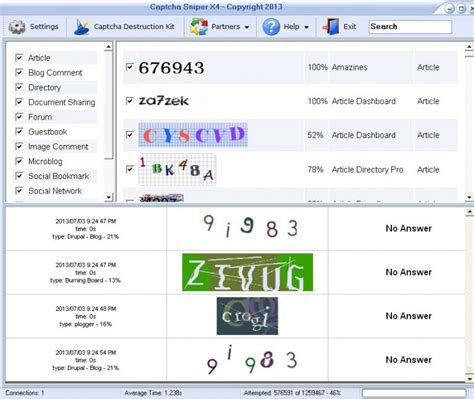Click the Article type cell in Amazines row

pyautogui.click(x=428, y=67)
